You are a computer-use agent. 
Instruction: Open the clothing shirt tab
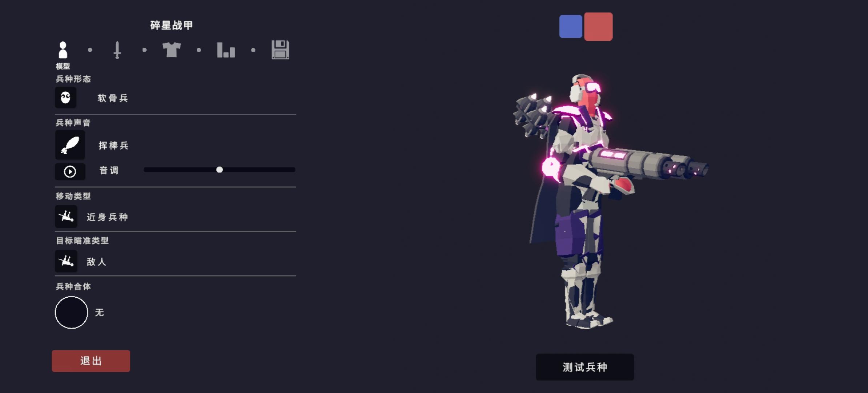tap(172, 50)
